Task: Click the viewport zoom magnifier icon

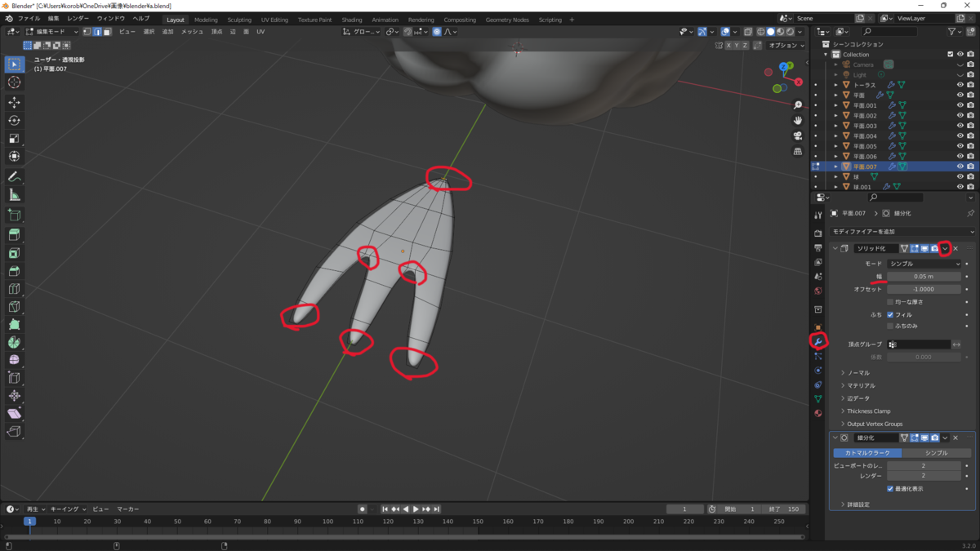Action: pos(798,105)
